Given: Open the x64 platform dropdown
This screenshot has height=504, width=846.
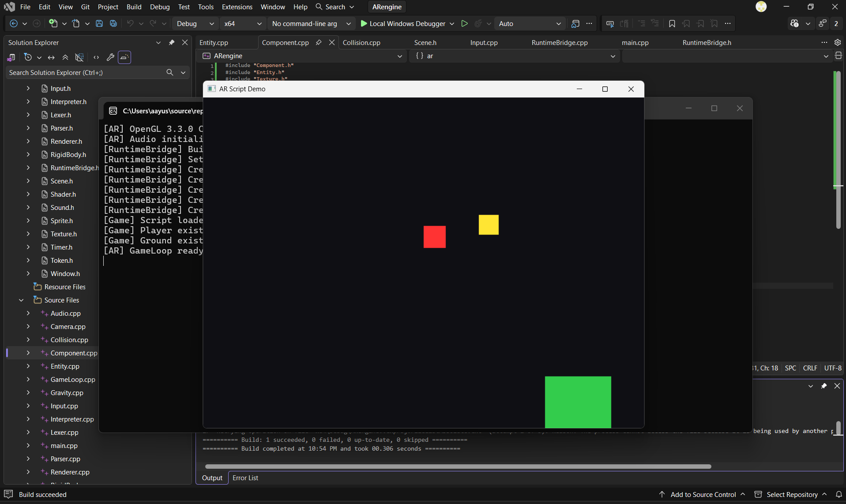Looking at the screenshot, I should point(242,23).
